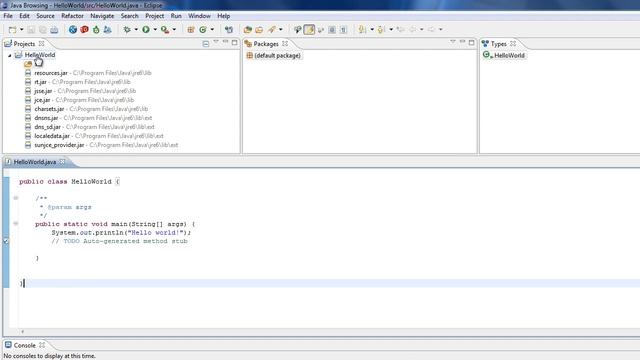The width and height of the screenshot is (640, 360).
Task: Open the External Tools dropdown arrow
Action: (174, 29)
